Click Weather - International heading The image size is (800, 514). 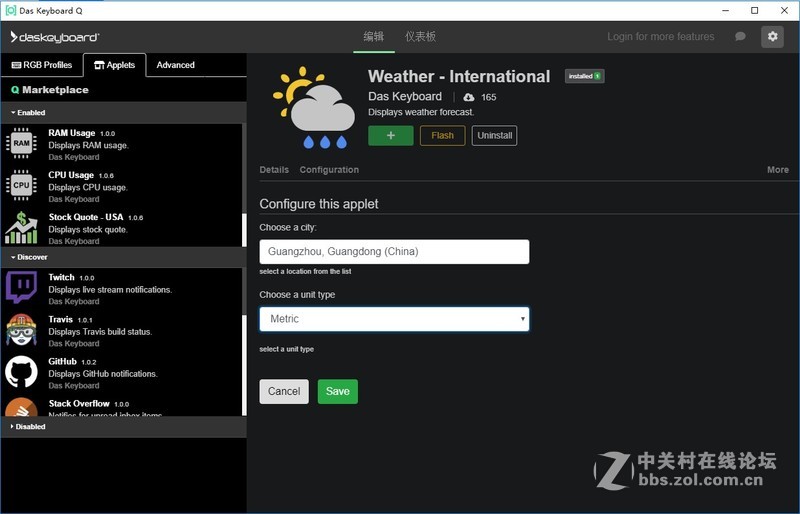pos(459,77)
